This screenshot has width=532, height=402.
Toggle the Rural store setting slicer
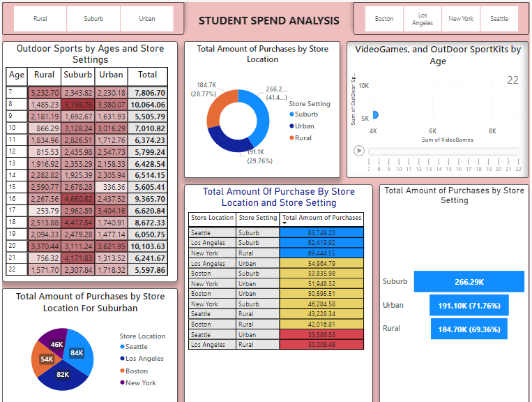point(40,19)
